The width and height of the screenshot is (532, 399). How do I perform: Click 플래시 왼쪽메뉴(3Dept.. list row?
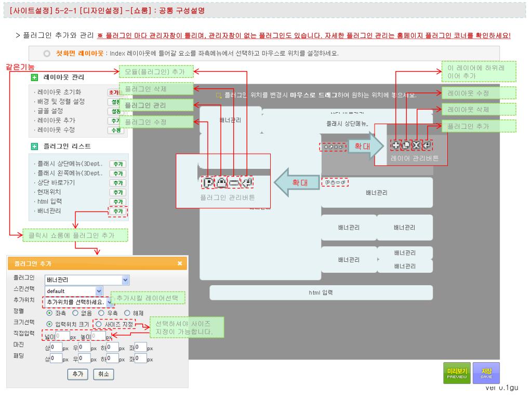(70, 174)
